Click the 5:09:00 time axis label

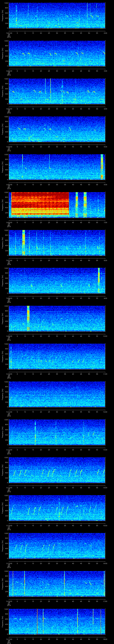[9, 336]
